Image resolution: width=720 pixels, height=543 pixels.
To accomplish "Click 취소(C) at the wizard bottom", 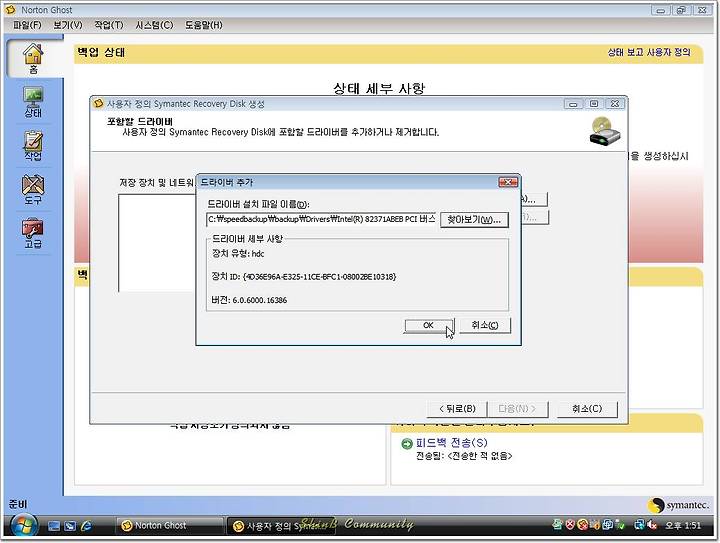I will [587, 409].
